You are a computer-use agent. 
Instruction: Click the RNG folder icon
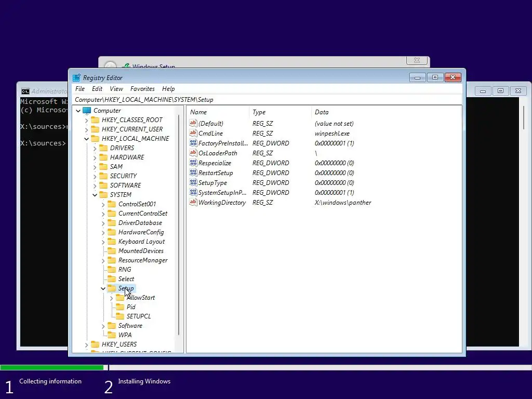pyautogui.click(x=112, y=270)
